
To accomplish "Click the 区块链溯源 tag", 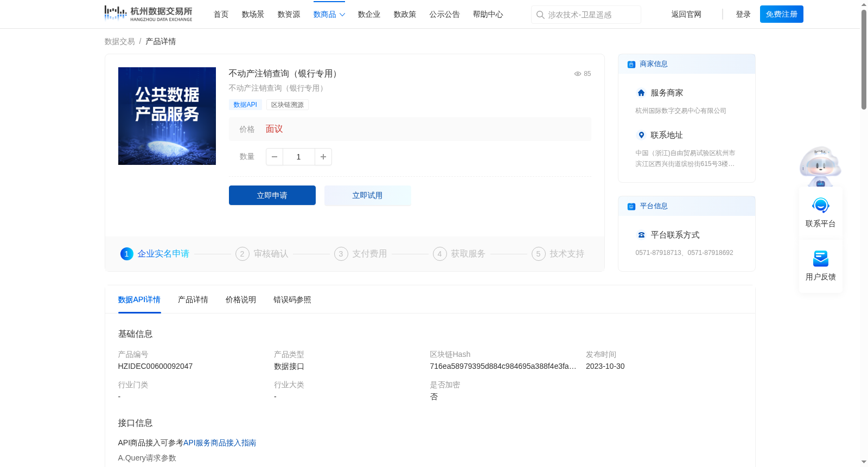I will tap(288, 105).
